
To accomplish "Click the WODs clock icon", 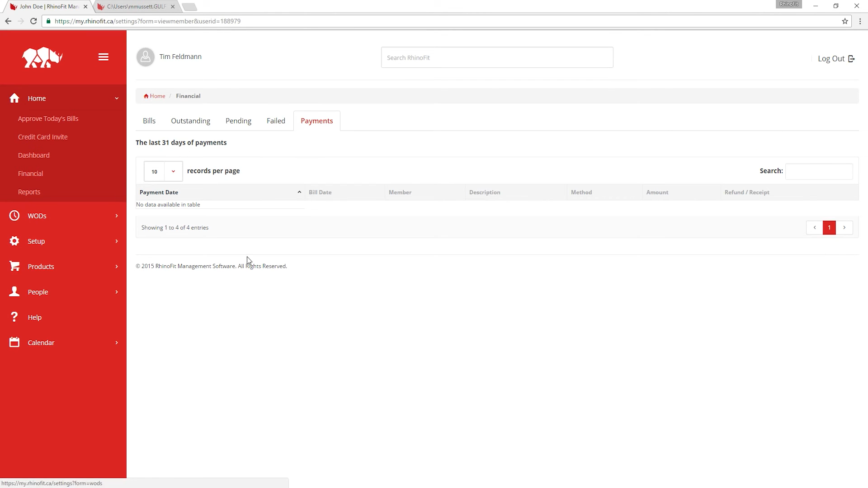I will click(x=14, y=216).
